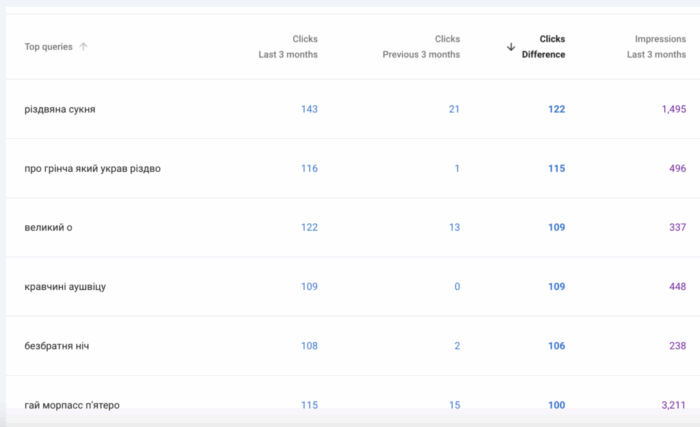Click the 3,211 impressions value
Screen dimensions: 700x427
coord(669,405)
